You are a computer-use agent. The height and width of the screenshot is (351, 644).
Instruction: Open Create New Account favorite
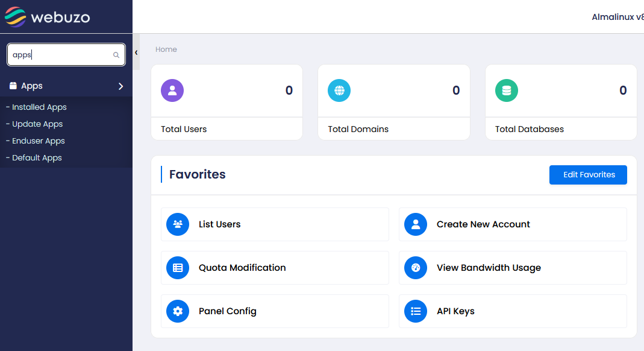click(513, 224)
